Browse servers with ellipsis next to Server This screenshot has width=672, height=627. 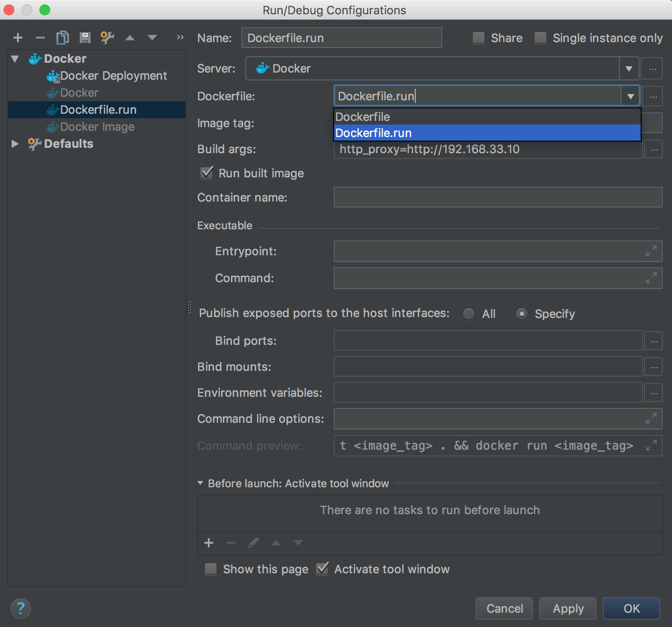click(652, 69)
